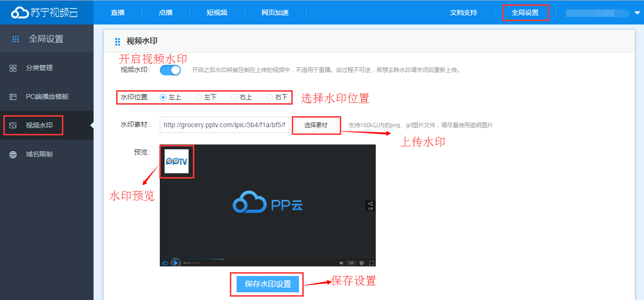Viewport: 644px width, 300px height.
Task: Open the player quality selector
Action: point(351,263)
